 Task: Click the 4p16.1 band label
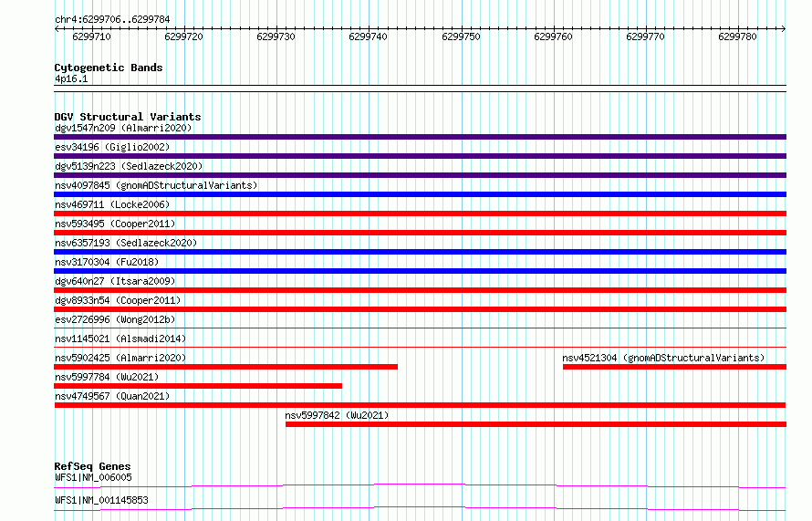(71, 78)
